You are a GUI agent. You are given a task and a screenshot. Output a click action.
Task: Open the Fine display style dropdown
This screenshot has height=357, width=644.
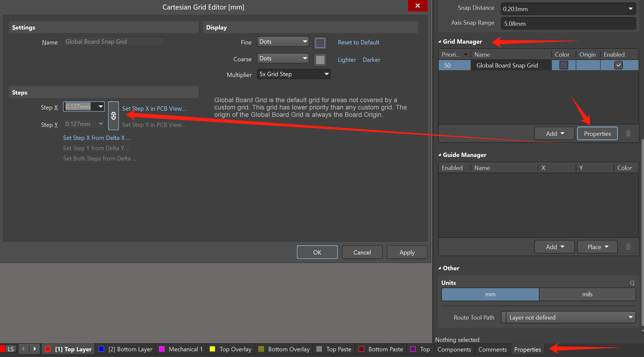click(283, 42)
